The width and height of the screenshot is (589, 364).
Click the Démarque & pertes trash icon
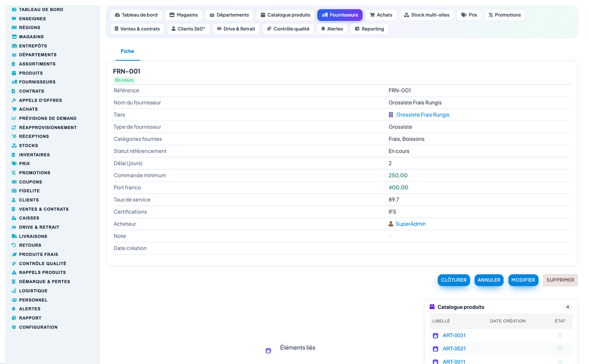click(x=14, y=282)
